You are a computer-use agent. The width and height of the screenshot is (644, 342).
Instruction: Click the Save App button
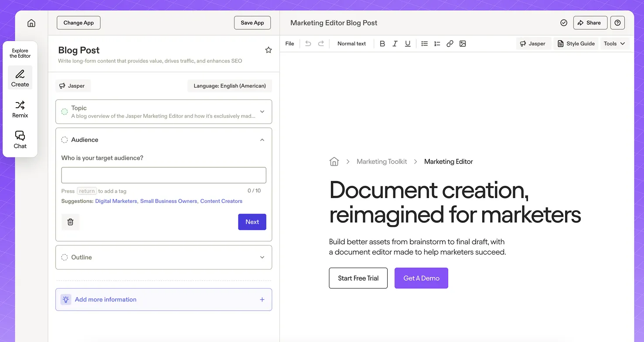pos(252,23)
